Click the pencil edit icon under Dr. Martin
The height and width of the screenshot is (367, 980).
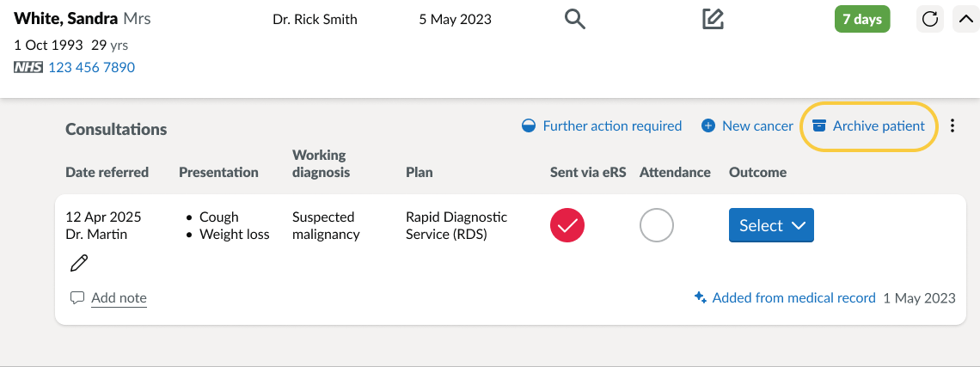pos(79,263)
